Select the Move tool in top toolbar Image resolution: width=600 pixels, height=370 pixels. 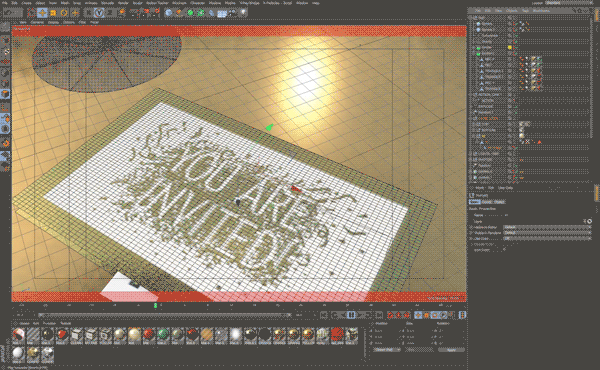coord(42,13)
